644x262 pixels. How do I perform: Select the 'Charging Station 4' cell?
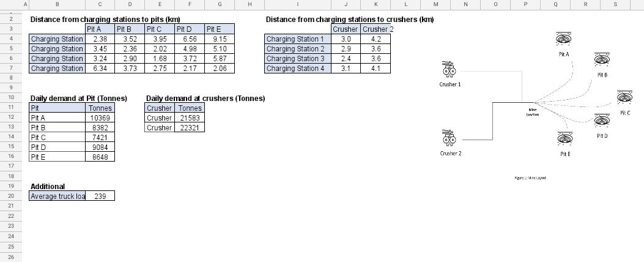click(297, 69)
